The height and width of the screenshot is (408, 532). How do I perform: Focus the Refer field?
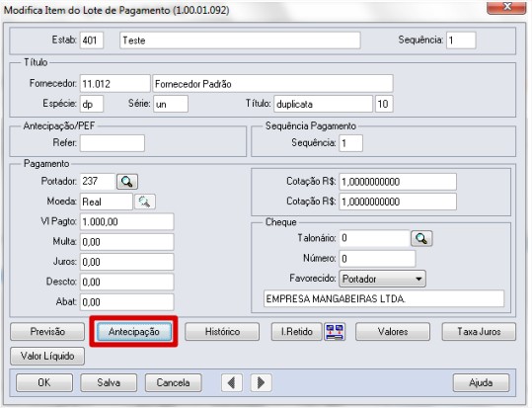click(113, 143)
